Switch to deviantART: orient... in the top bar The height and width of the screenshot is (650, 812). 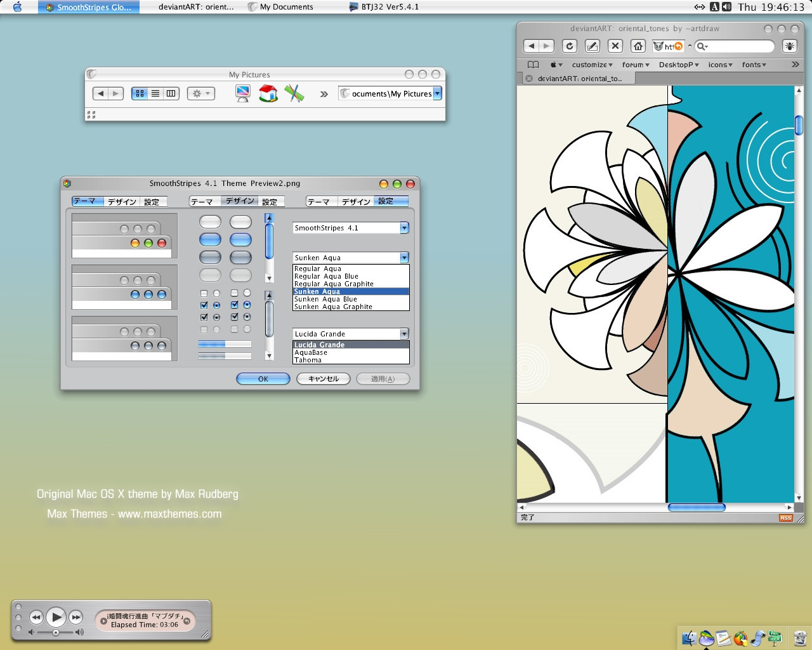pos(196,7)
